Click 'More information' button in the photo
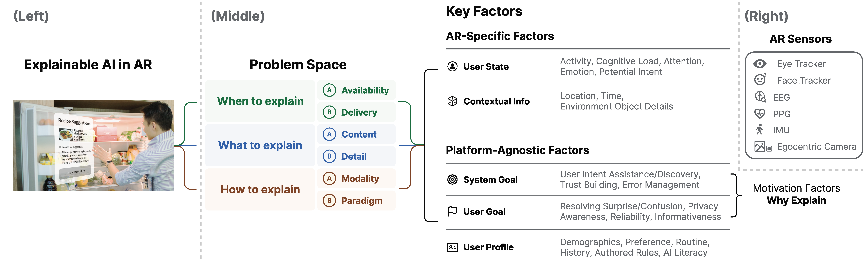Viewport: 868px width, 261px height. click(x=76, y=172)
